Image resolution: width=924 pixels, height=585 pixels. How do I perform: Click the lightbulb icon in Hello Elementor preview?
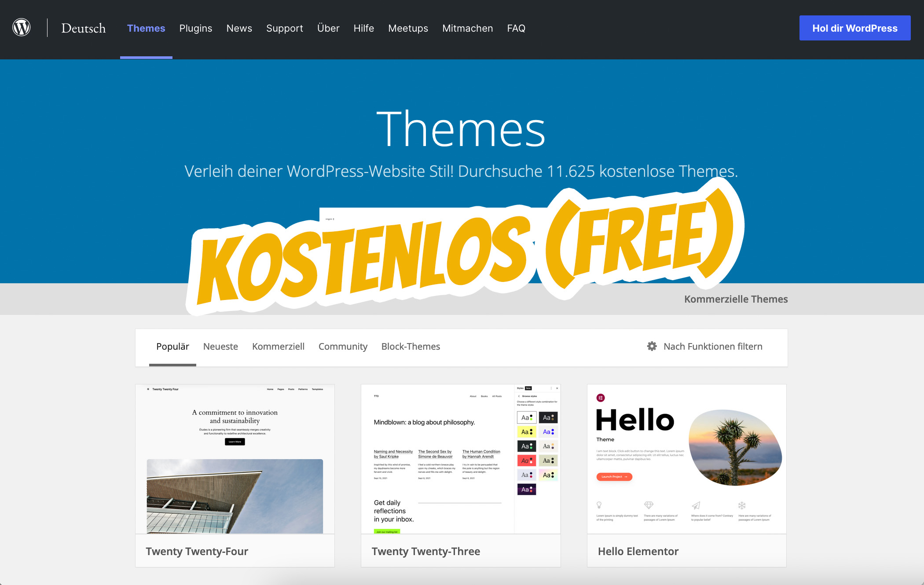(598, 505)
